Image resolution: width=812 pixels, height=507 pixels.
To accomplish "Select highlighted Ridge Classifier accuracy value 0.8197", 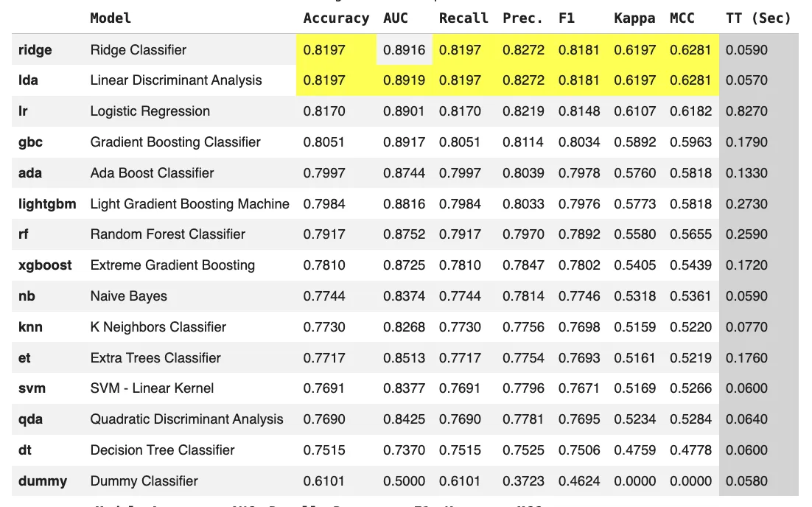I will pos(324,50).
